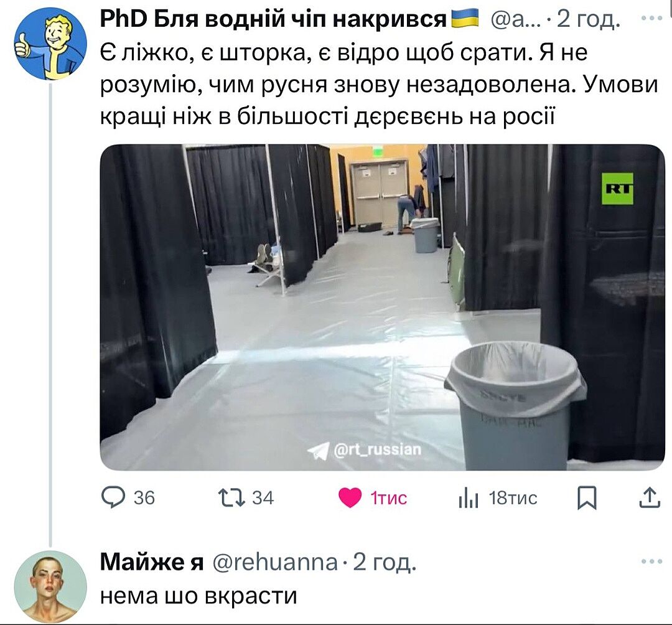Open the embedded RT video thumbnail
The image size is (672, 625).
tap(382, 307)
